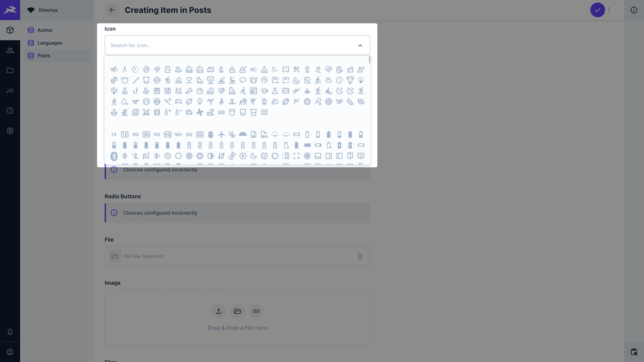Open the User Directory module
The width and height of the screenshot is (644, 362).
pyautogui.click(x=10, y=50)
